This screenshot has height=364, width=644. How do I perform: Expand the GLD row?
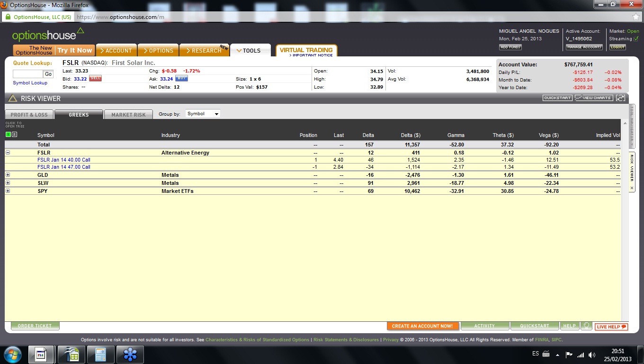(8, 175)
